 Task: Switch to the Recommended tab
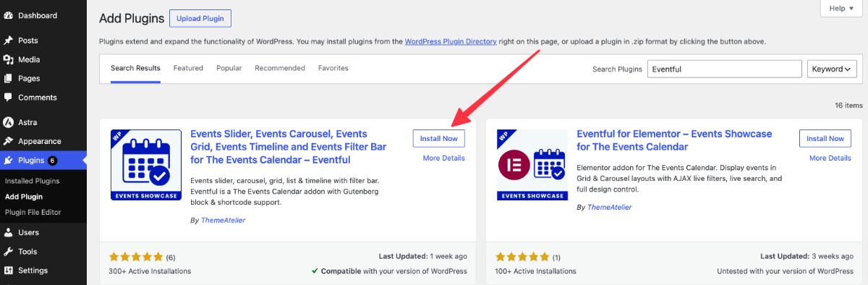pos(280,68)
